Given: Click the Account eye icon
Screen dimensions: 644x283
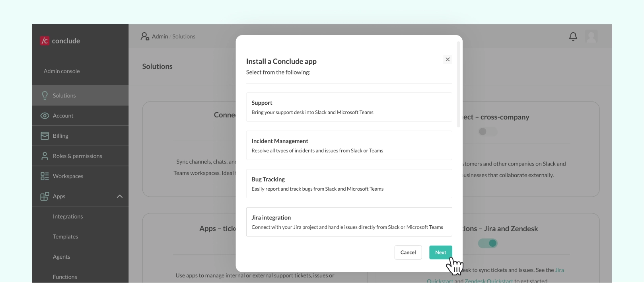Looking at the screenshot, I should (45, 116).
